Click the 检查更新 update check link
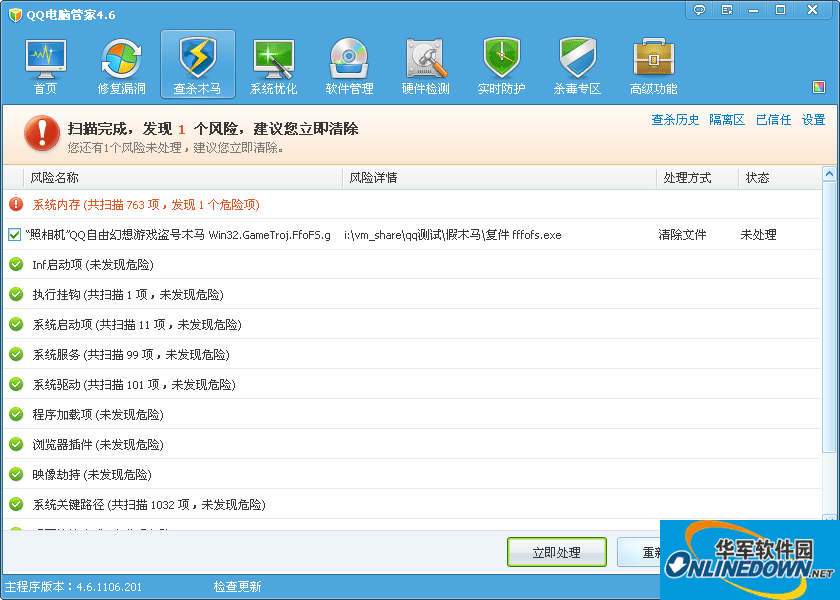The image size is (840, 600). coord(237,586)
